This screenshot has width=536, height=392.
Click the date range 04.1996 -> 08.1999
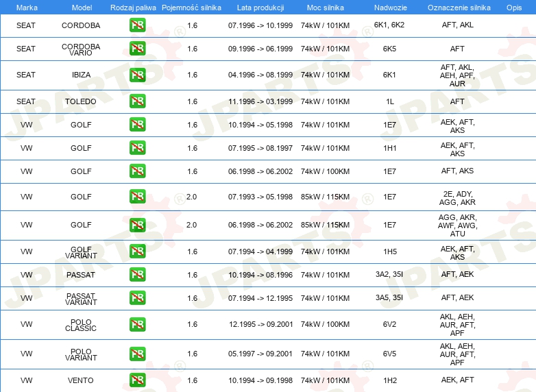pyautogui.click(x=260, y=75)
